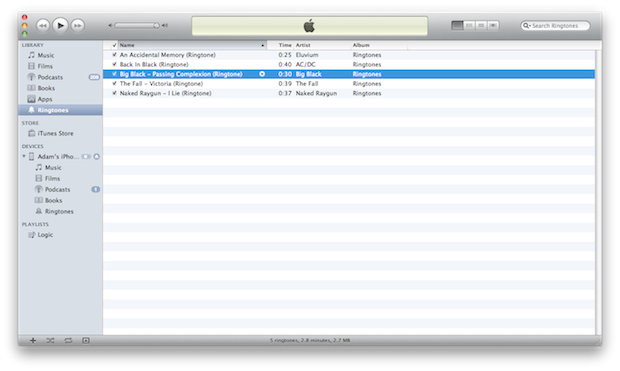Image resolution: width=620 pixels, height=371 pixels.
Task: Select An Accidental Memory (Ringtone)
Action: click(x=168, y=55)
